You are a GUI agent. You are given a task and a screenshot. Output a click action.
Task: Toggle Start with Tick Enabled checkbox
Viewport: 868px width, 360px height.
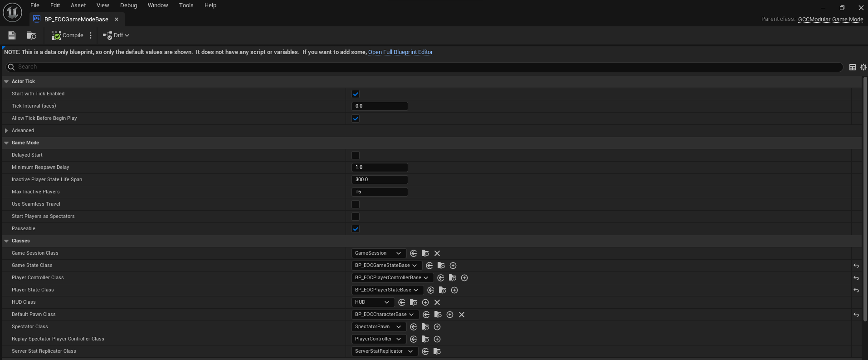click(x=356, y=94)
